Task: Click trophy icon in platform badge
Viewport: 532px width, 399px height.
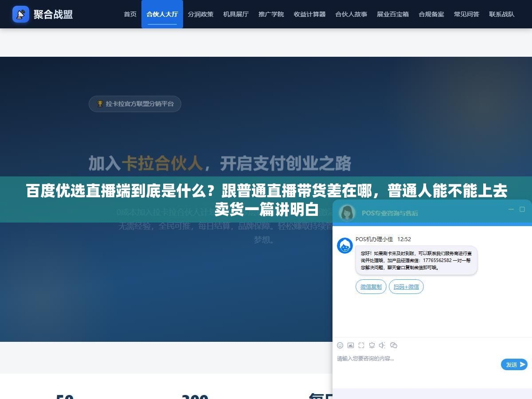Action: 100,104
